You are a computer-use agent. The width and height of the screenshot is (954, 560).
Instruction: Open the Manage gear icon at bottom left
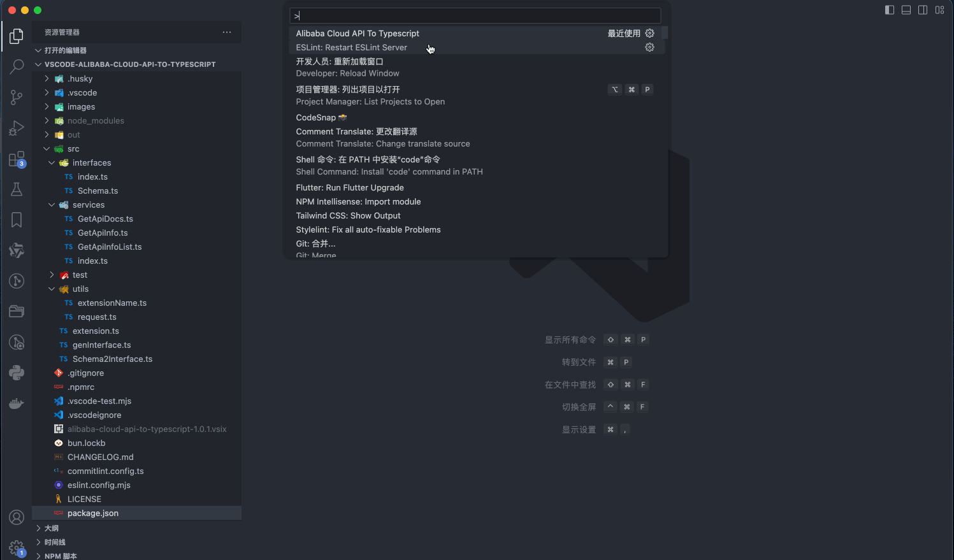17,548
